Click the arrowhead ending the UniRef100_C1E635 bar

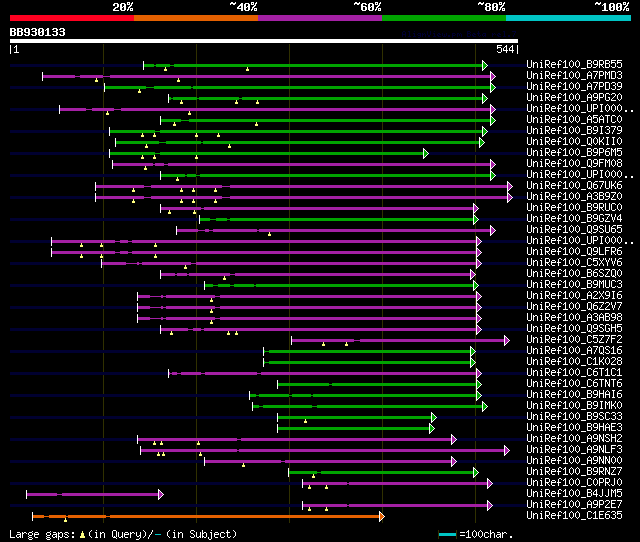[x=382, y=517]
